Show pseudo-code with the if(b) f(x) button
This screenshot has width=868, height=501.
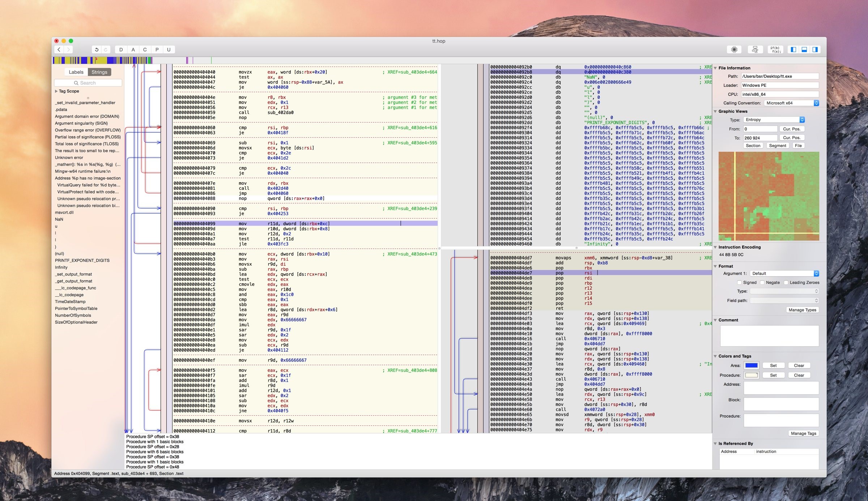click(775, 50)
